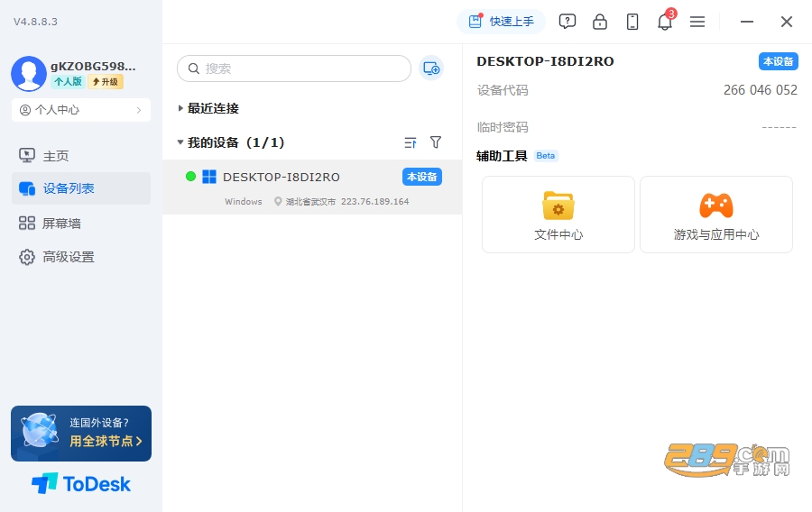Screen dimensions: 812x512
Task: Open 游戏与应用中心 game and app center
Action: click(x=716, y=215)
